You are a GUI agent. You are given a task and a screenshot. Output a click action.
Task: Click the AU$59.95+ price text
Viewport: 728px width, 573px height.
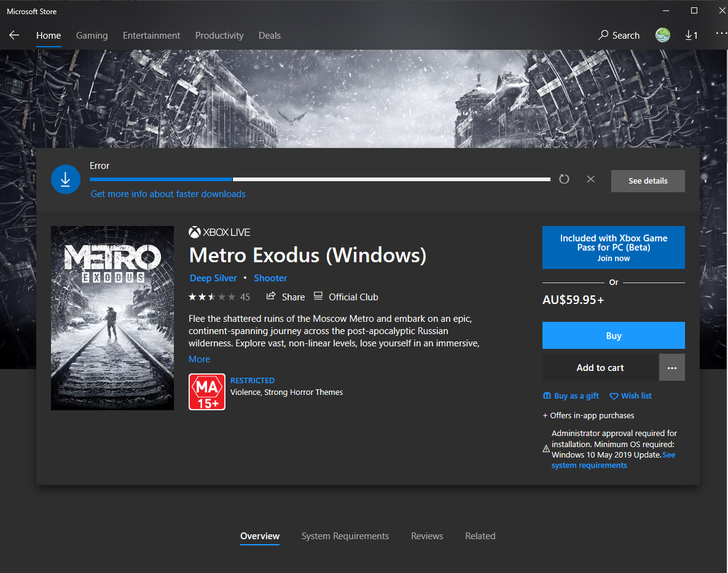coord(573,300)
